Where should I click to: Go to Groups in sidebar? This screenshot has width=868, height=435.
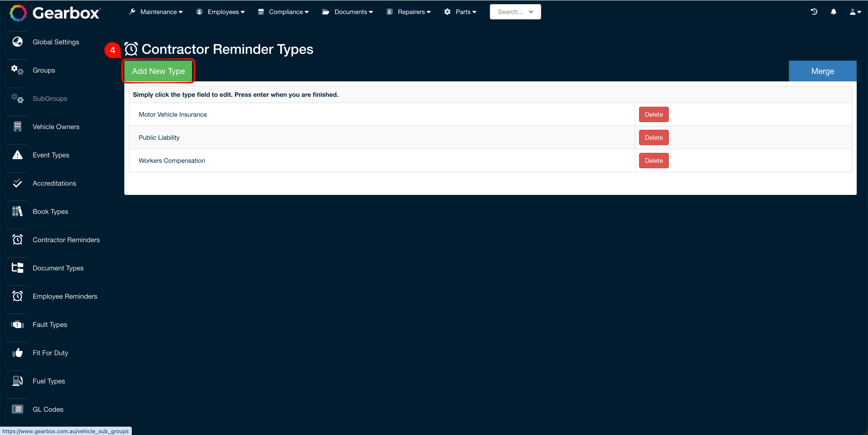(x=44, y=70)
